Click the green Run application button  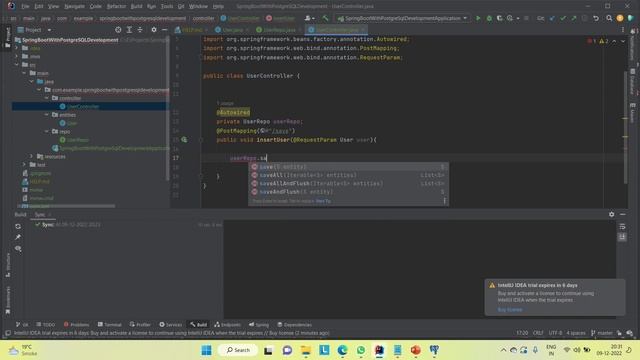(478, 18)
